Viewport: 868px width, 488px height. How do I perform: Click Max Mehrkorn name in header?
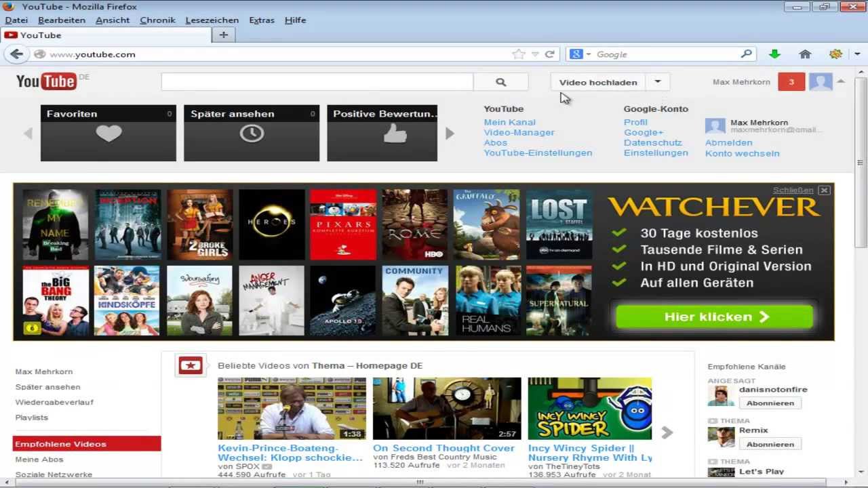point(741,82)
